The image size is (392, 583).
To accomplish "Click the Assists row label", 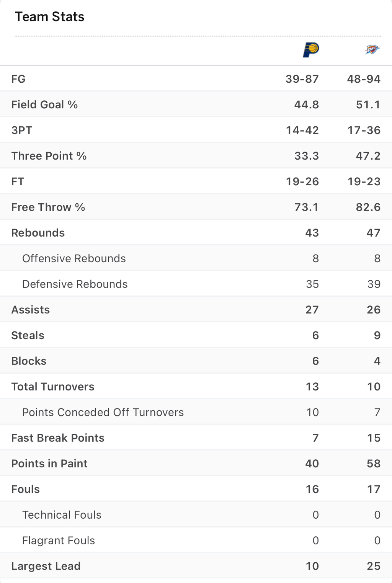I will pos(31,310).
